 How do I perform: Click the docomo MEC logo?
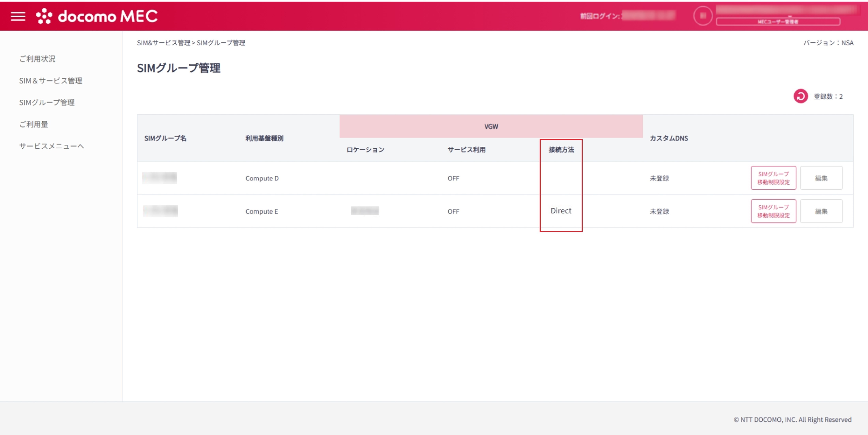(97, 16)
